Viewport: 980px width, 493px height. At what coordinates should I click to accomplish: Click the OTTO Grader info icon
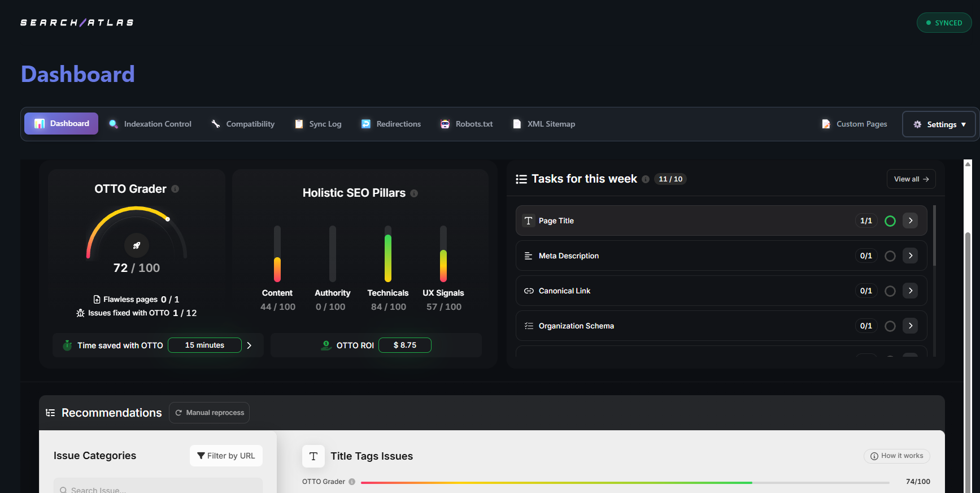pos(175,189)
